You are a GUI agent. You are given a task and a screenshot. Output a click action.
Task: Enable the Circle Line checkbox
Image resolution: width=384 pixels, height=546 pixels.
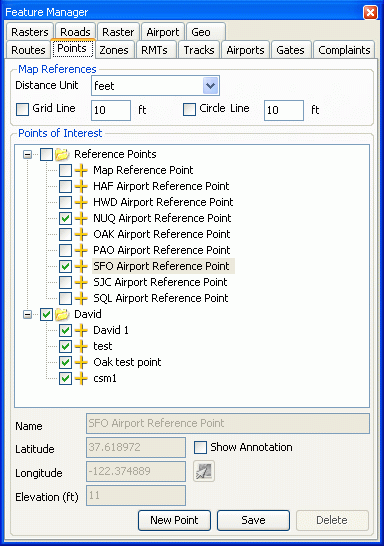(x=189, y=109)
